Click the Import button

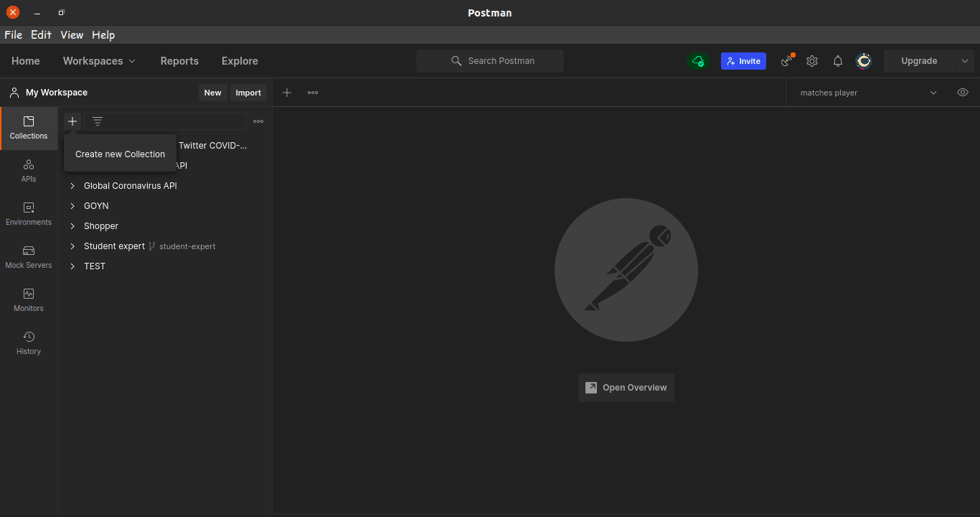[x=248, y=93]
